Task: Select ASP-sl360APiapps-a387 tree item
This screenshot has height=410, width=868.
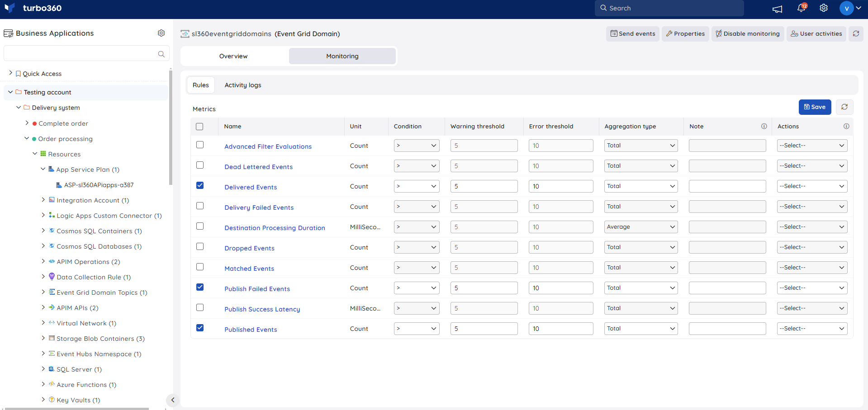Action: point(99,185)
